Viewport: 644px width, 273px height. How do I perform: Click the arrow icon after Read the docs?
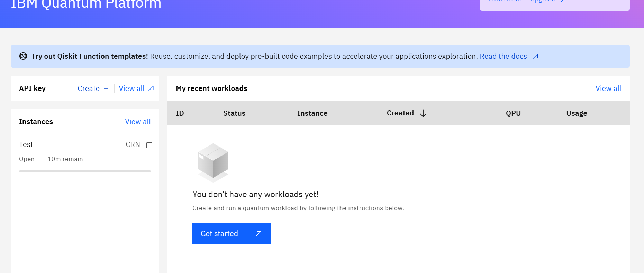tap(535, 56)
